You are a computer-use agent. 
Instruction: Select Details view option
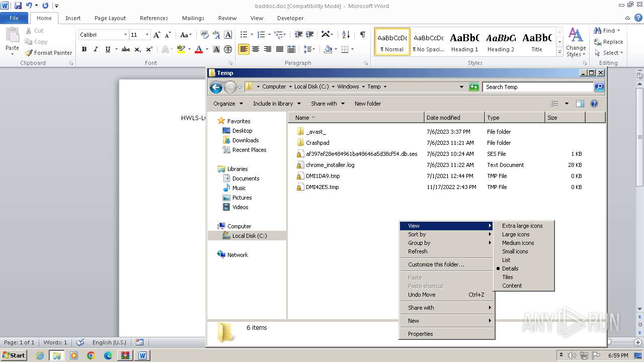click(x=524, y=268)
